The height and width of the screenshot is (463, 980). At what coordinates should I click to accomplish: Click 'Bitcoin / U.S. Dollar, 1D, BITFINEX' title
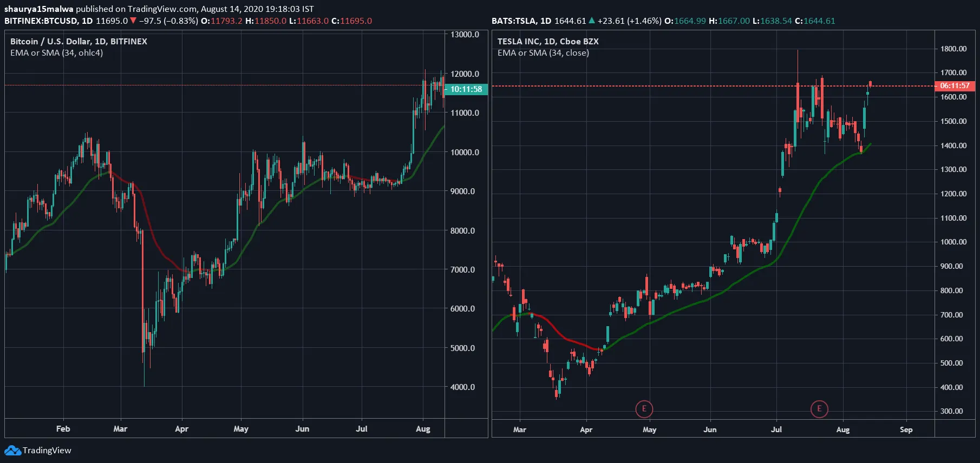pos(79,41)
